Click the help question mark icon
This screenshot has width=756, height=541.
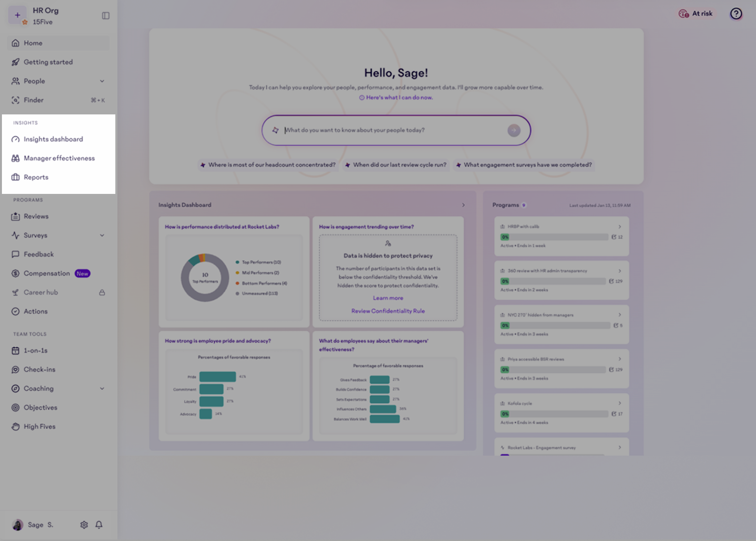tap(736, 14)
